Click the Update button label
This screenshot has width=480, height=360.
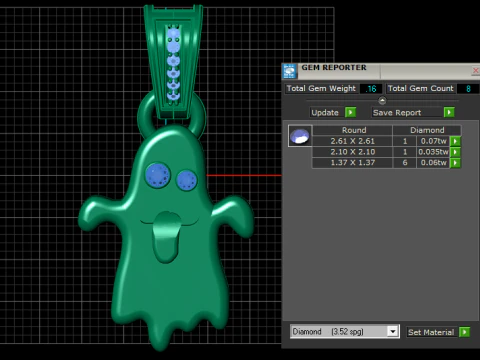coord(325,113)
